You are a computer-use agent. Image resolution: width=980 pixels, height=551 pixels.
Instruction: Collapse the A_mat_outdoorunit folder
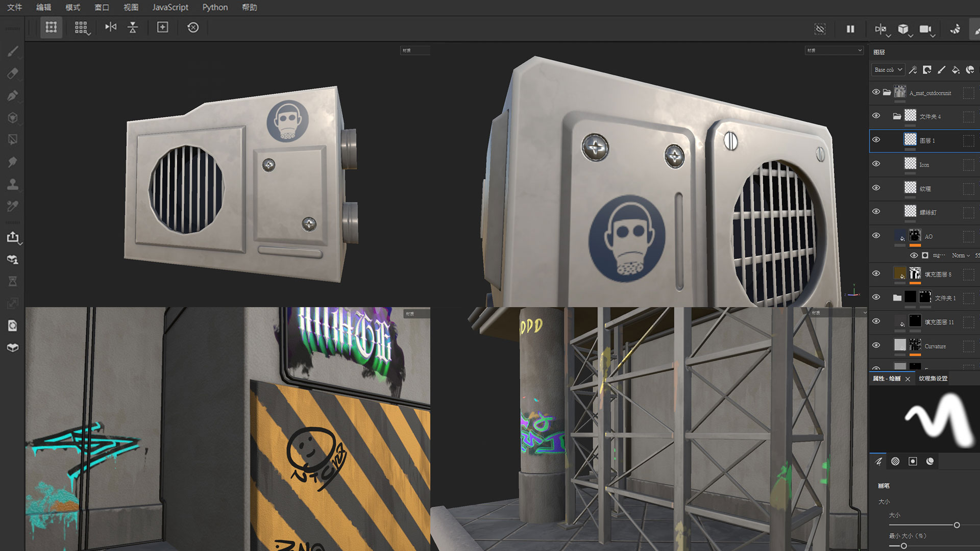887,92
